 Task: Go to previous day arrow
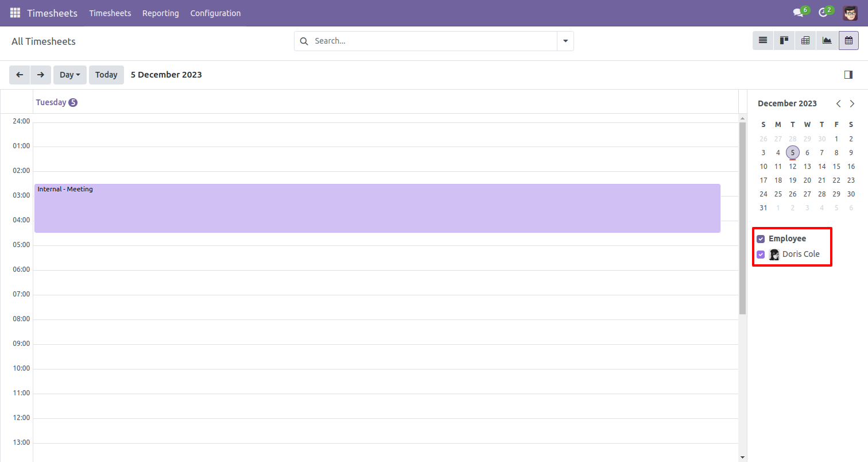click(x=20, y=75)
